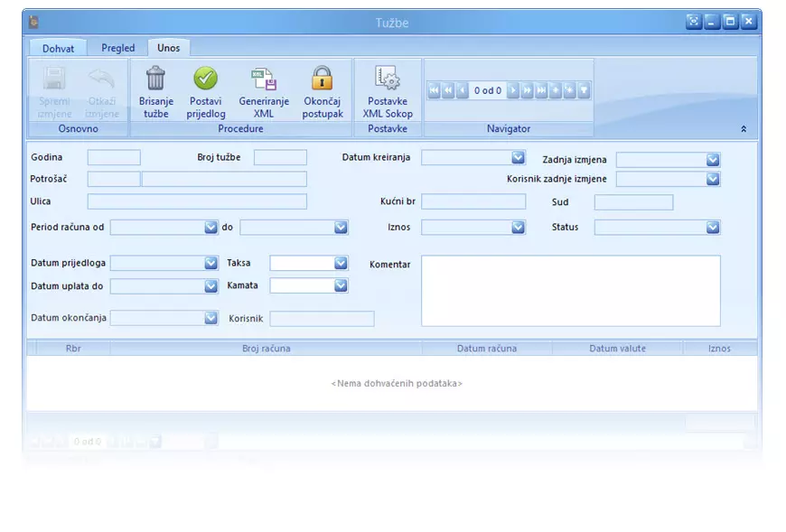Screen dimensions: 786x532
Task: Click the Godina input field
Action: coord(114,158)
